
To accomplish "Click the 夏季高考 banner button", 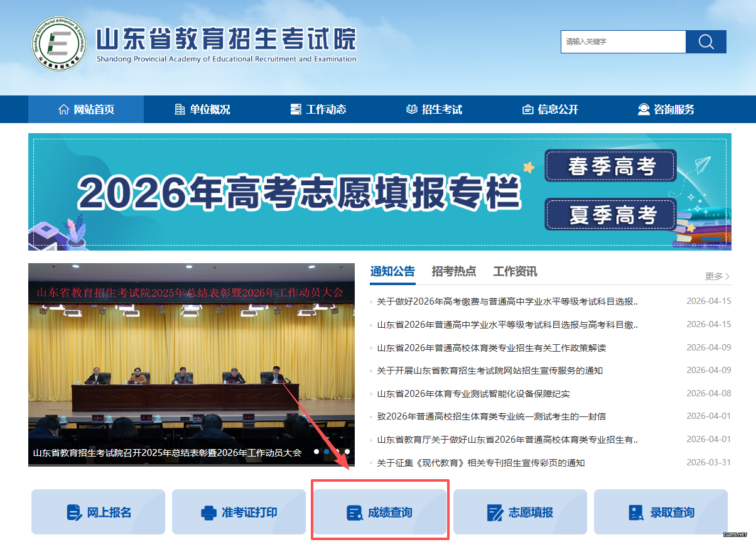I will pyautogui.click(x=610, y=215).
